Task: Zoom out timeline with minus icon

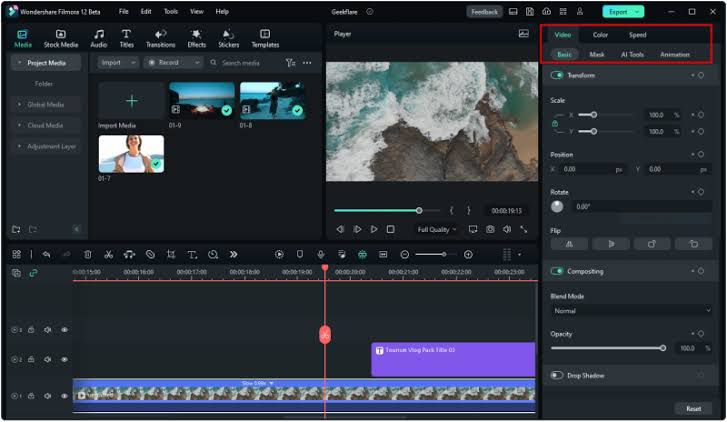Action: point(405,254)
